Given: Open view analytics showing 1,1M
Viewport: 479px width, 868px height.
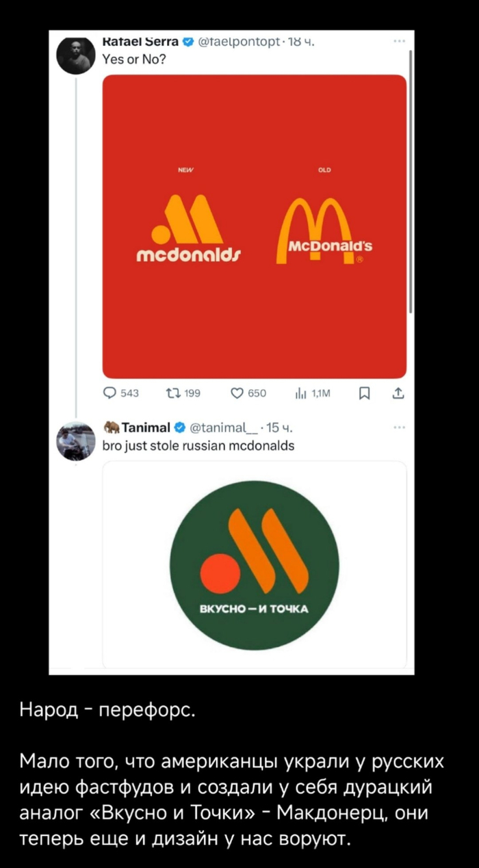Looking at the screenshot, I should (300, 393).
